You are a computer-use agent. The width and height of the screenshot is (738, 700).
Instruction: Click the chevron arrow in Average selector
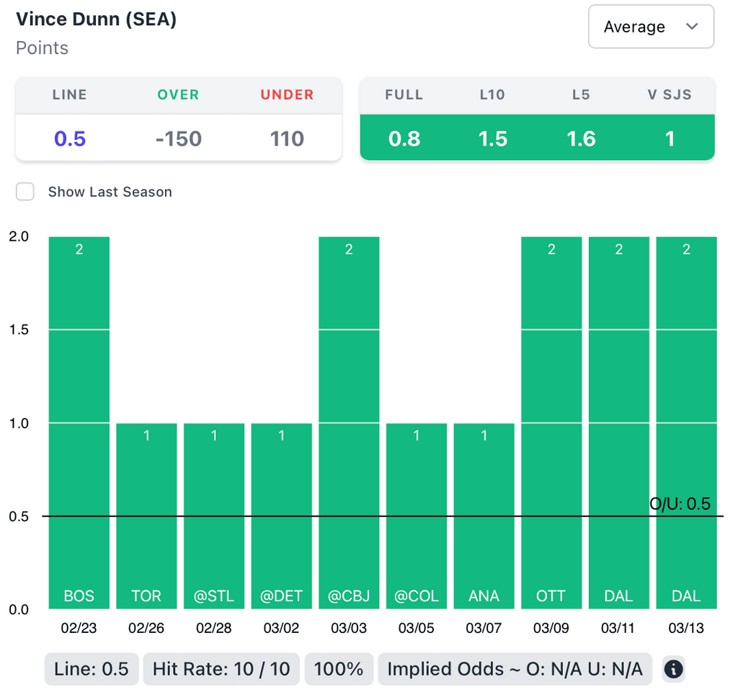(x=692, y=27)
